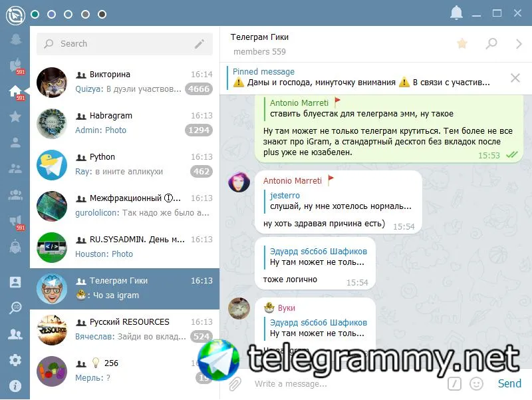Open the Habragram chat

pyautogui.click(x=124, y=123)
